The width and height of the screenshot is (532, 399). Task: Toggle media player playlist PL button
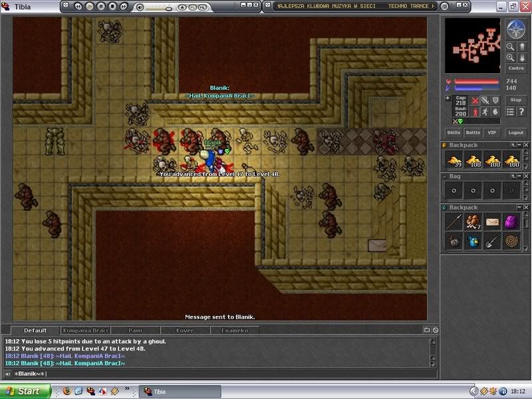(x=192, y=7)
